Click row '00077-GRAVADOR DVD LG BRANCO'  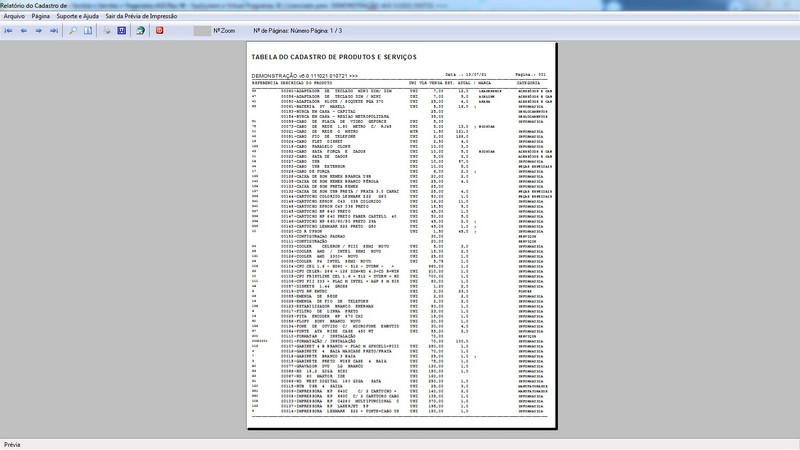click(x=399, y=366)
